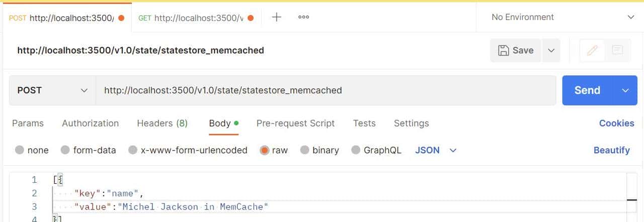This screenshot has height=222, width=644.
Task: Open the three-dots tab options menu
Action: pos(303,17)
